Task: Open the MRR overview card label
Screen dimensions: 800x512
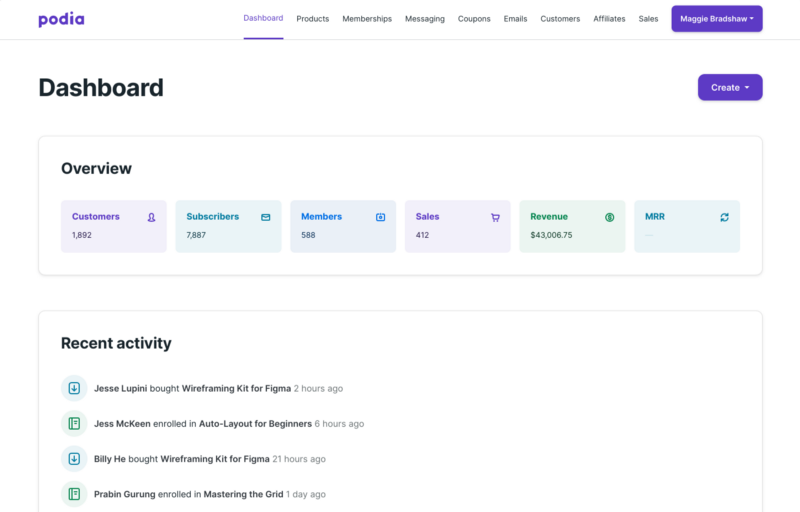Action: (x=655, y=216)
